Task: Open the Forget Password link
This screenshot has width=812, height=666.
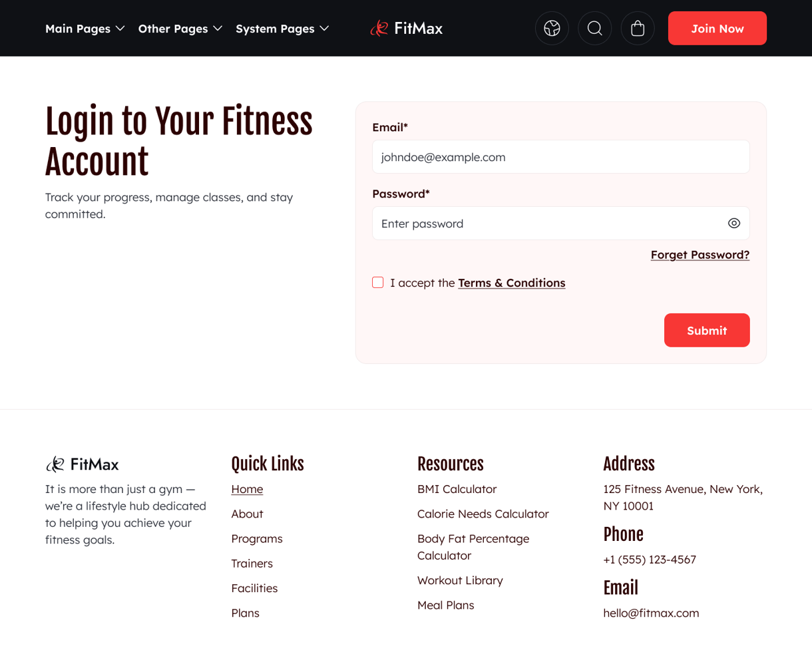Action: [700, 254]
